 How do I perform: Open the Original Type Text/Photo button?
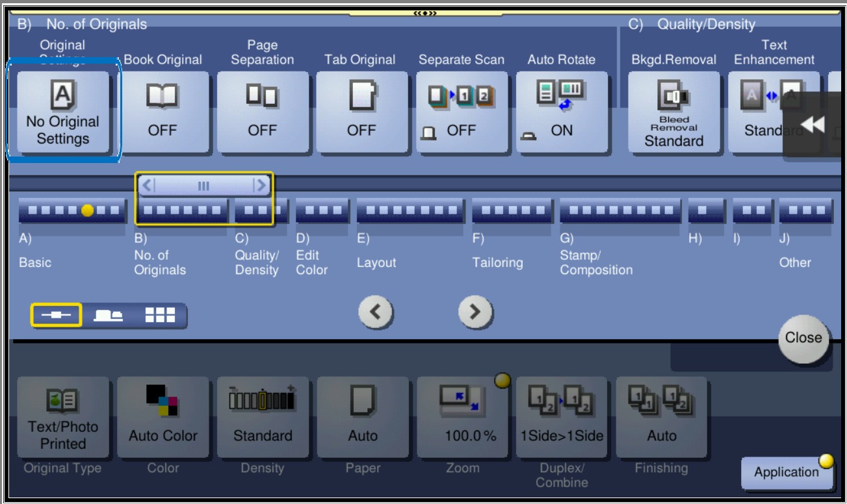point(63,418)
